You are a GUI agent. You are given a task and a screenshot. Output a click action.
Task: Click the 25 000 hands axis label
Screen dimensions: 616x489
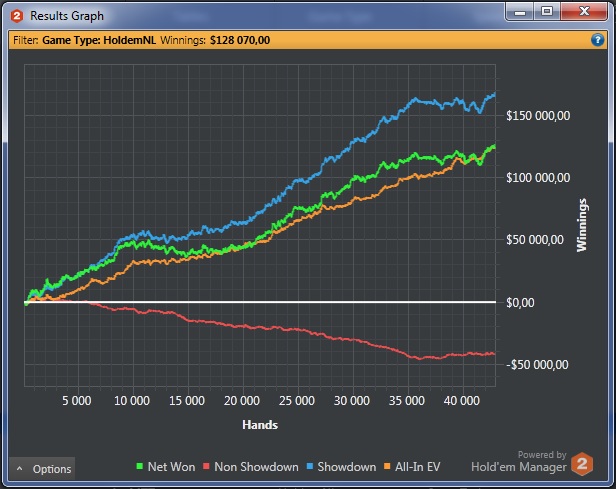coord(297,401)
